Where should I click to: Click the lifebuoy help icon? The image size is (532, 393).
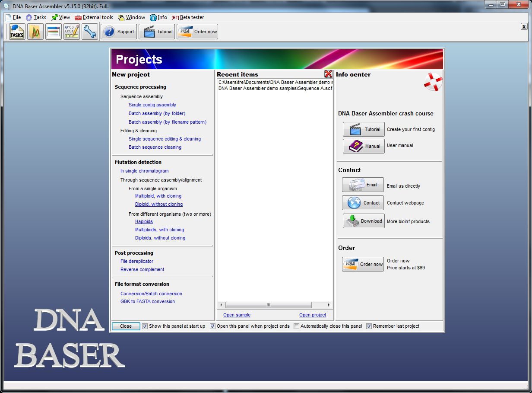(x=433, y=82)
